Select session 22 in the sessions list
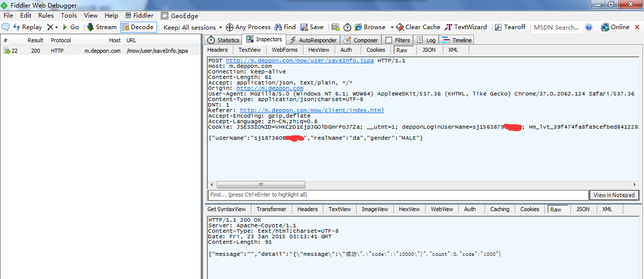This screenshot has height=279, width=644. 101,51
